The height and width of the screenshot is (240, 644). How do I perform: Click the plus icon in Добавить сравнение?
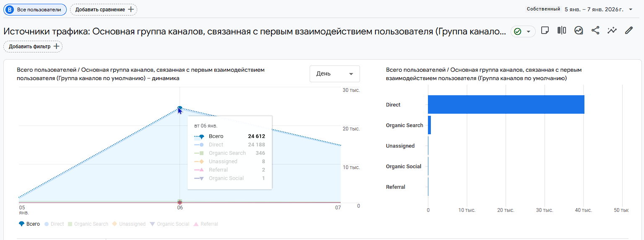(131, 9)
